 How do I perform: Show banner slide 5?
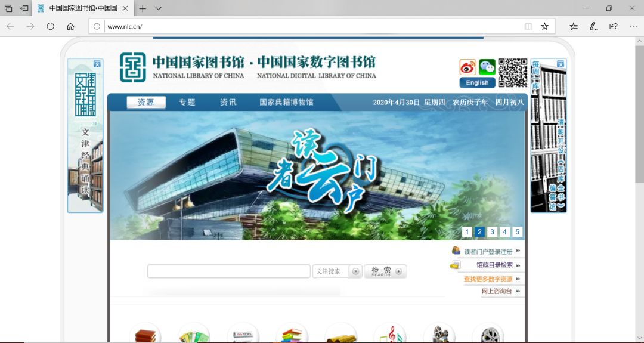[x=518, y=231]
